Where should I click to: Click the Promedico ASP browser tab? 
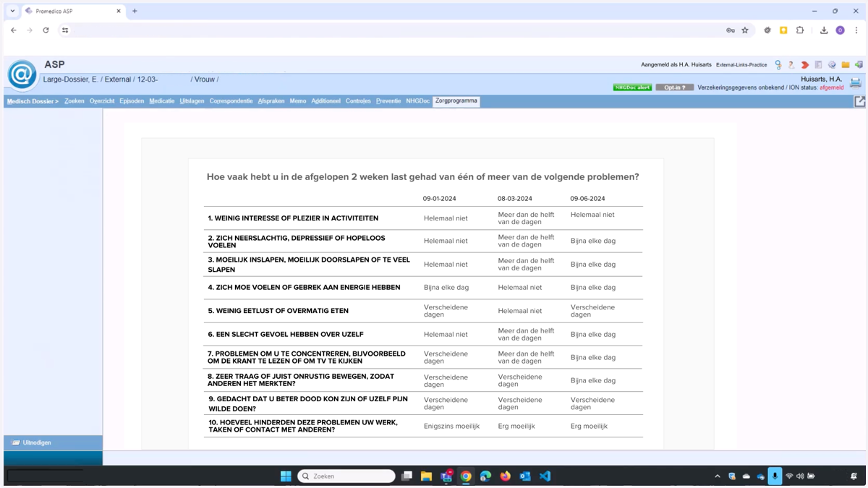73,11
